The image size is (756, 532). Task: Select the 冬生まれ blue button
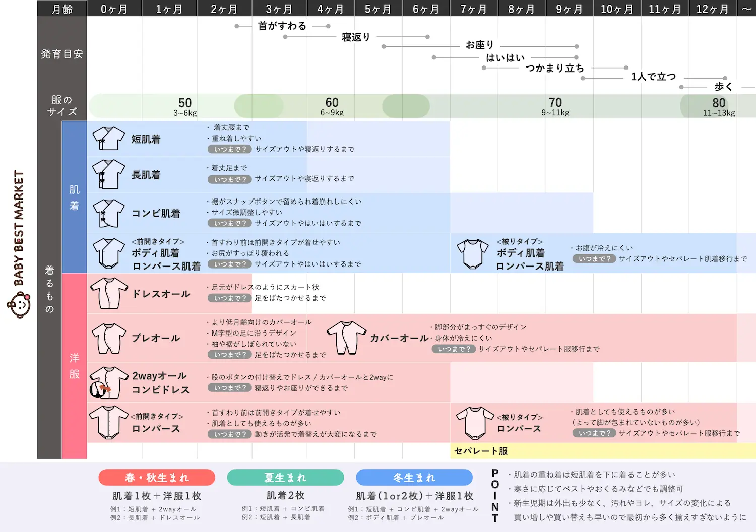coord(414,477)
